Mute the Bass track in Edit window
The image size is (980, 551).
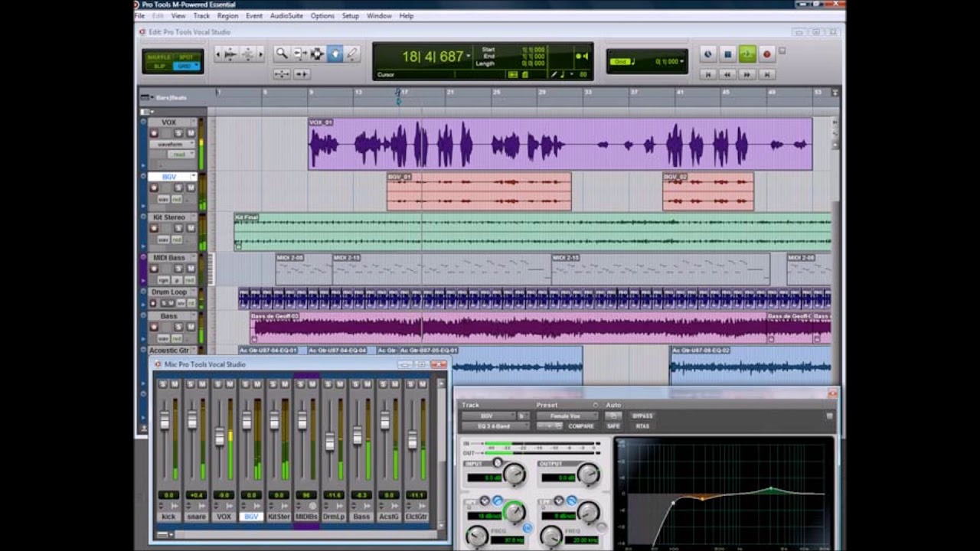click(x=191, y=327)
